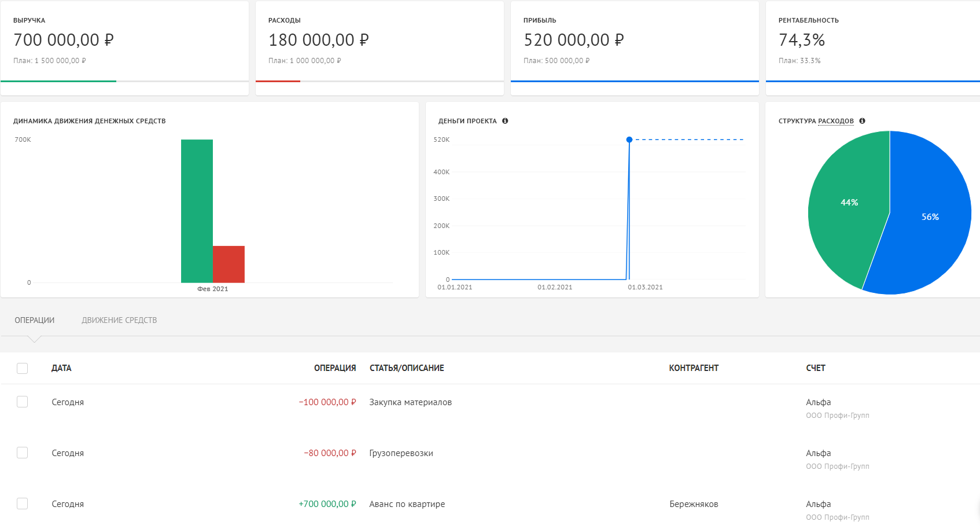The width and height of the screenshot is (980, 529).
Task: Switch to the Операции tab
Action: tap(35, 320)
